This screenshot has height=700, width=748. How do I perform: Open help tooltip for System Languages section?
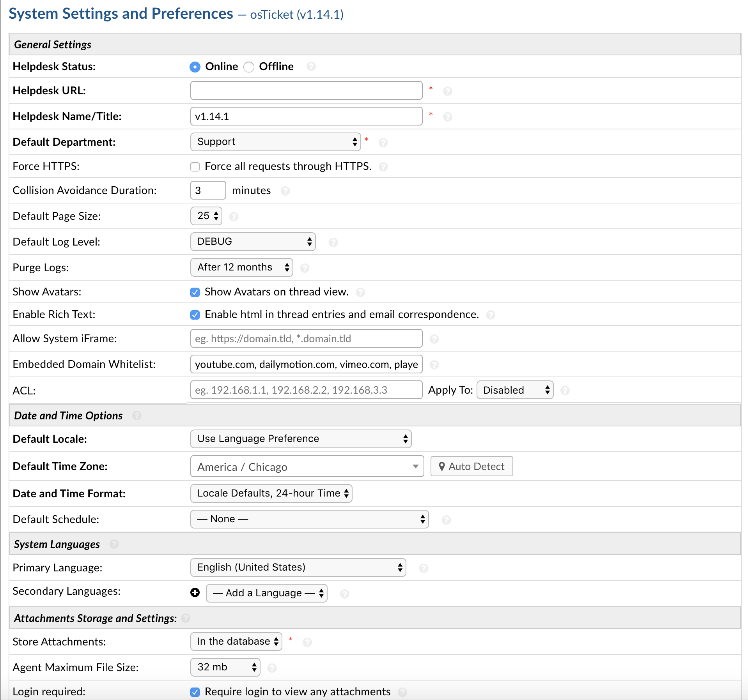click(x=114, y=544)
